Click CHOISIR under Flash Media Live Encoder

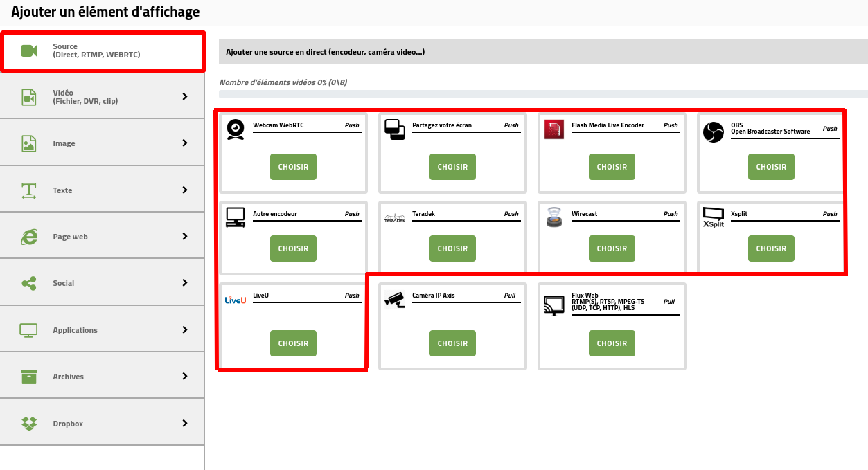click(612, 167)
